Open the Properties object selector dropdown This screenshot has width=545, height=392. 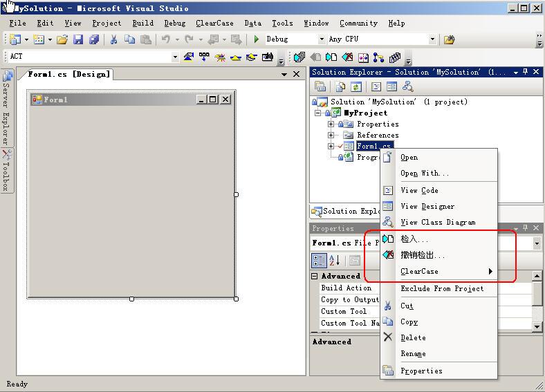pos(537,243)
